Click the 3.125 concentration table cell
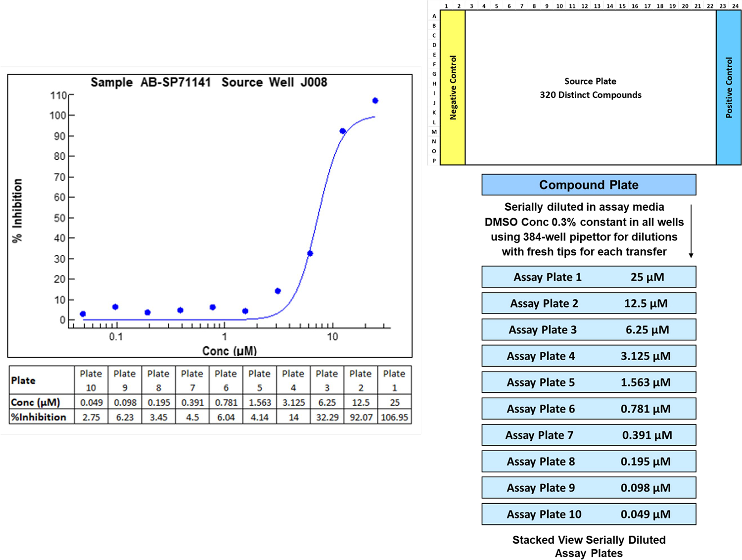 click(x=293, y=403)
